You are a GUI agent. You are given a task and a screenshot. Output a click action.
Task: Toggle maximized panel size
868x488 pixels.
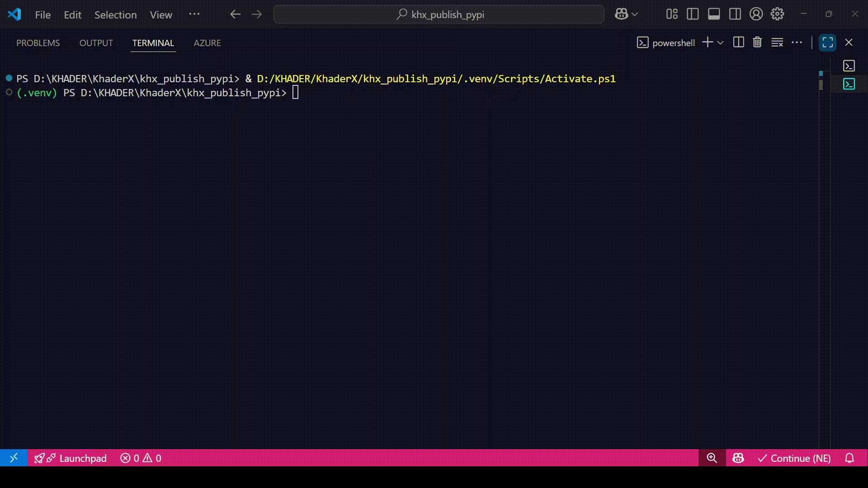tap(828, 42)
